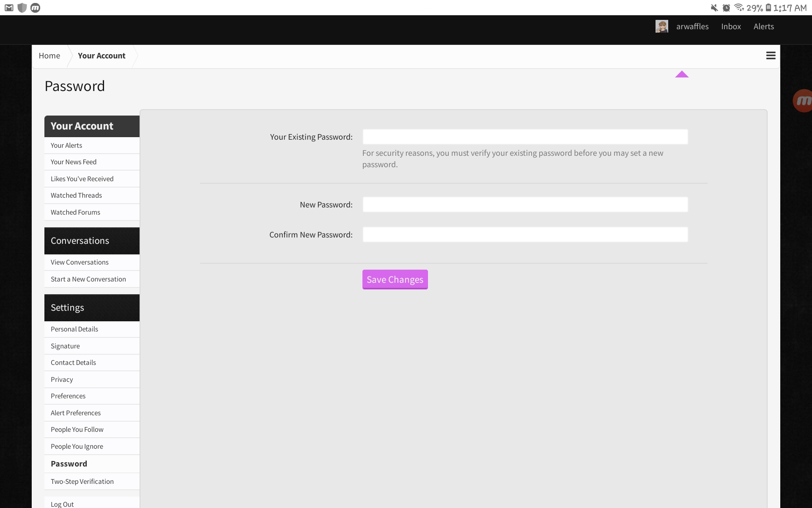812x508 pixels.
Task: Open Preferences in the sidebar
Action: pyautogui.click(x=92, y=396)
